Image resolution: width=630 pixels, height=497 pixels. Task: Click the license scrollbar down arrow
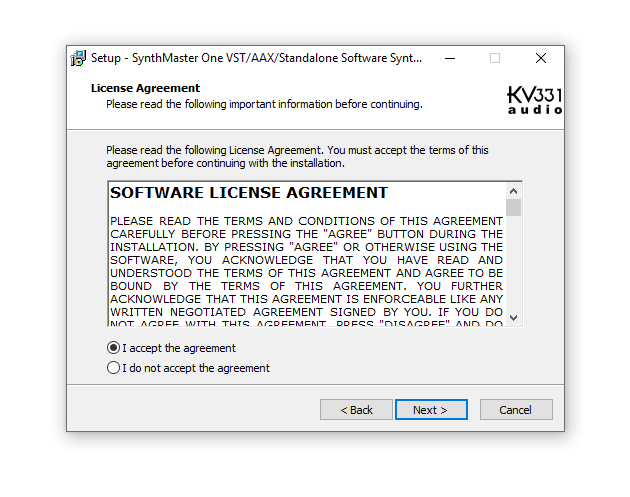[x=513, y=318]
